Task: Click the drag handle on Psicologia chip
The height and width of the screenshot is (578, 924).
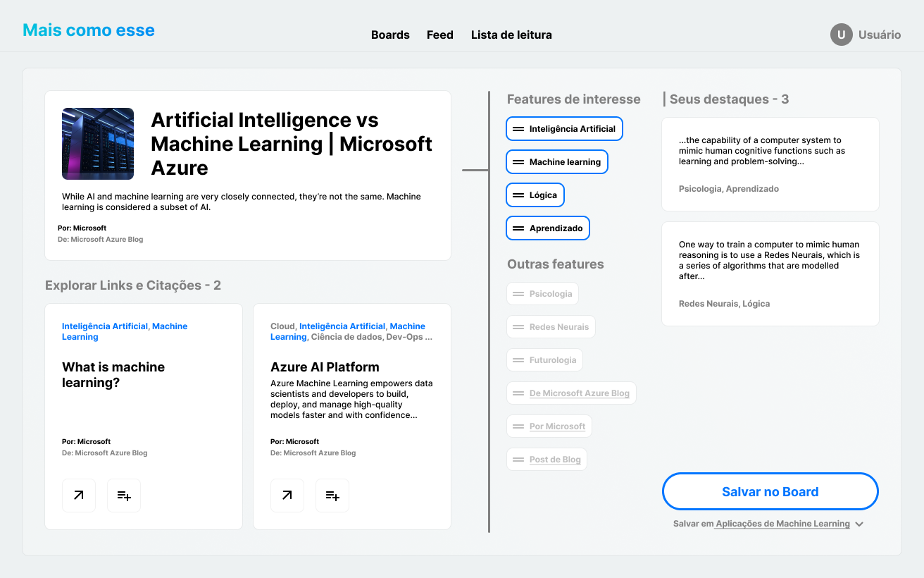Action: [x=518, y=294]
